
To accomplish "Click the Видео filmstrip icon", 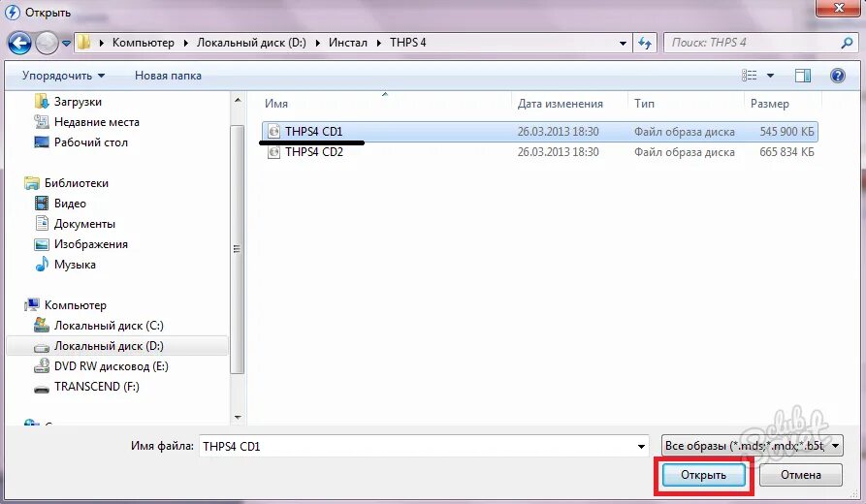I will coord(42,204).
